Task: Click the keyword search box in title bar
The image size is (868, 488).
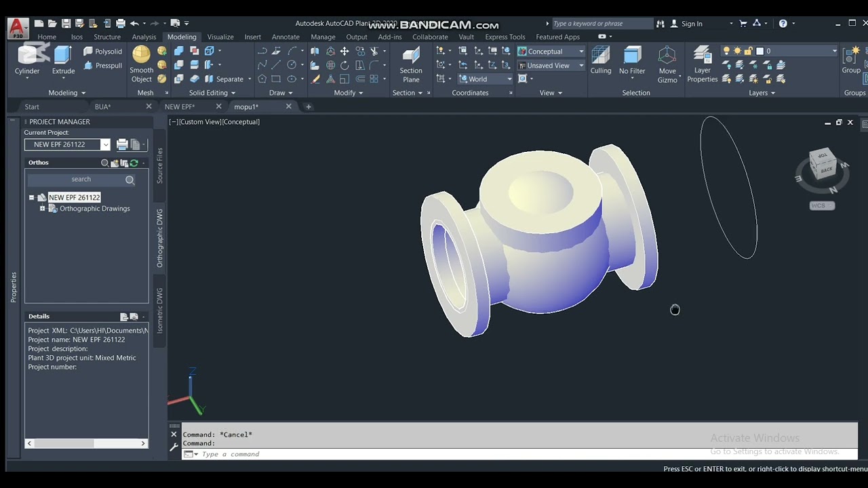Action: pyautogui.click(x=601, y=24)
